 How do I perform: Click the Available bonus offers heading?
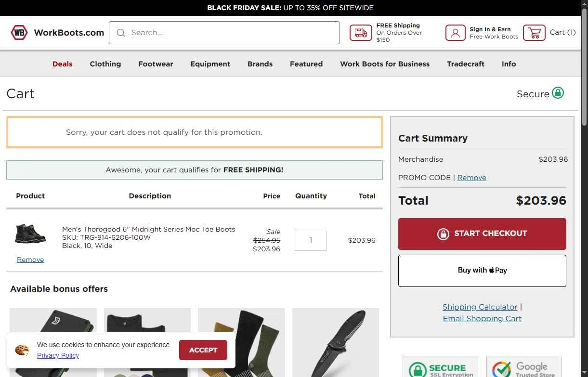[59, 289]
